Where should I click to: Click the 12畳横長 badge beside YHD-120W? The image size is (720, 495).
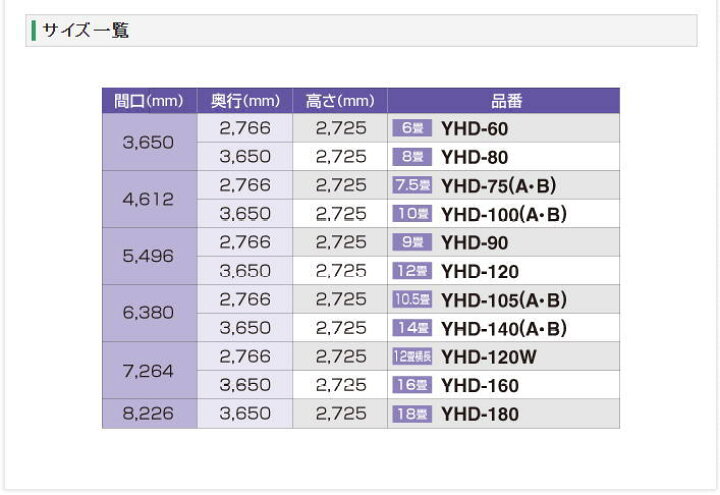(x=412, y=356)
